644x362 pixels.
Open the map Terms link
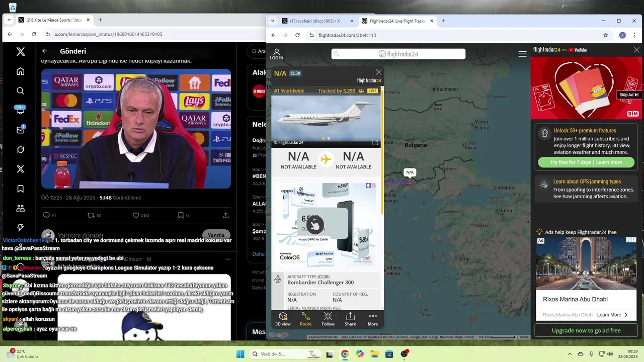tap(524, 337)
